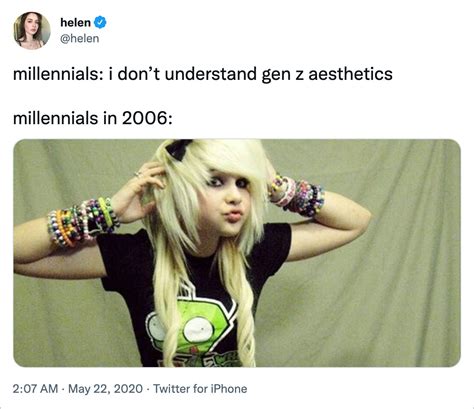The width and height of the screenshot is (474, 409).
Task: Open the Twitter for iPhone source link
Action: coord(200,389)
